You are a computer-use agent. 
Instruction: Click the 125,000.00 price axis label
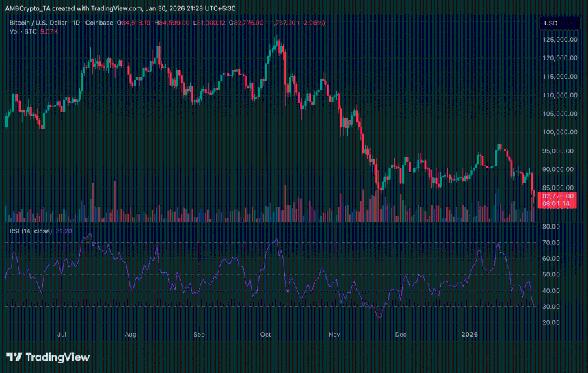[560, 40]
